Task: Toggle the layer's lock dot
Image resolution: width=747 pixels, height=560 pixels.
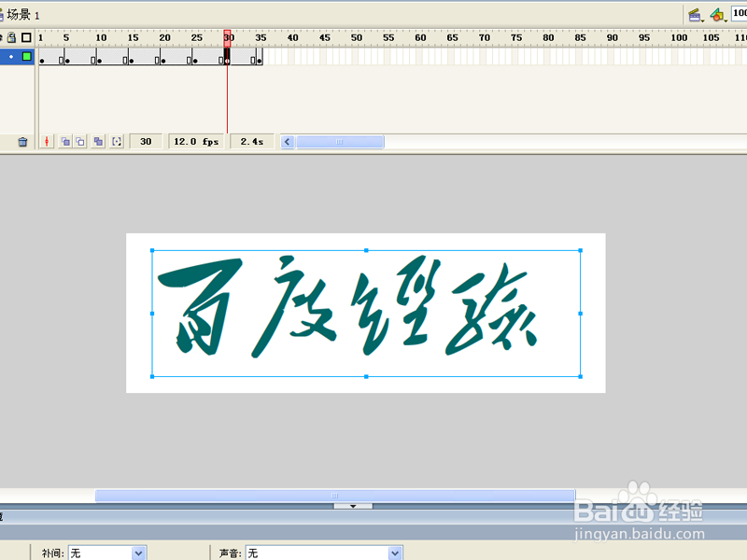Action: (x=11, y=57)
